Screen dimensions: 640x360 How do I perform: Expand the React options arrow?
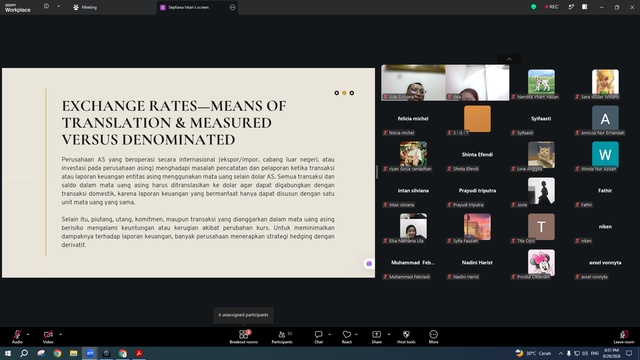point(356,334)
